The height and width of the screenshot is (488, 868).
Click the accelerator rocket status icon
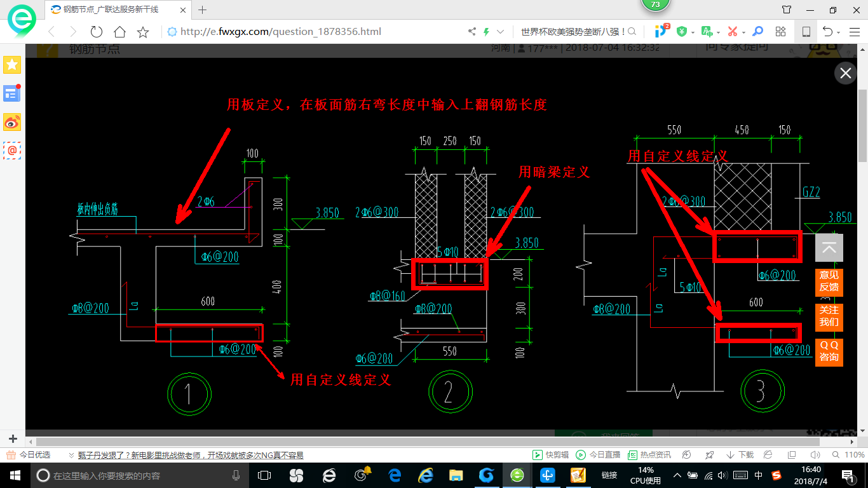tap(709, 455)
